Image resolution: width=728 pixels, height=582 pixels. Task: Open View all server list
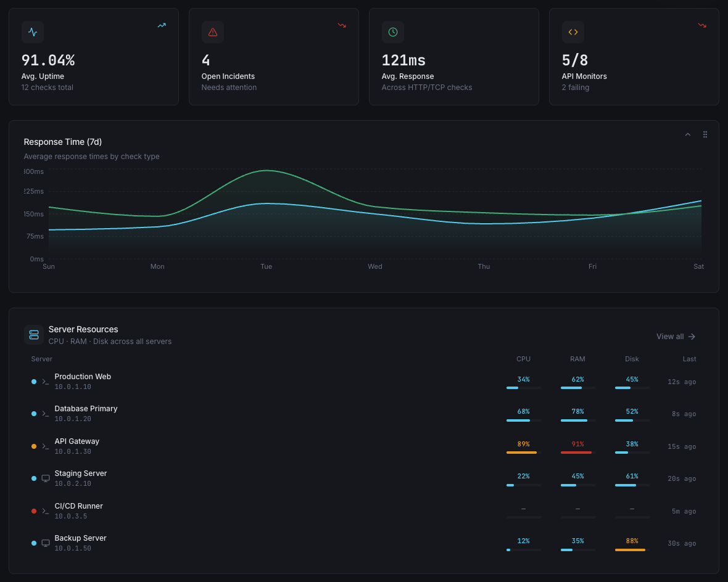coord(676,337)
